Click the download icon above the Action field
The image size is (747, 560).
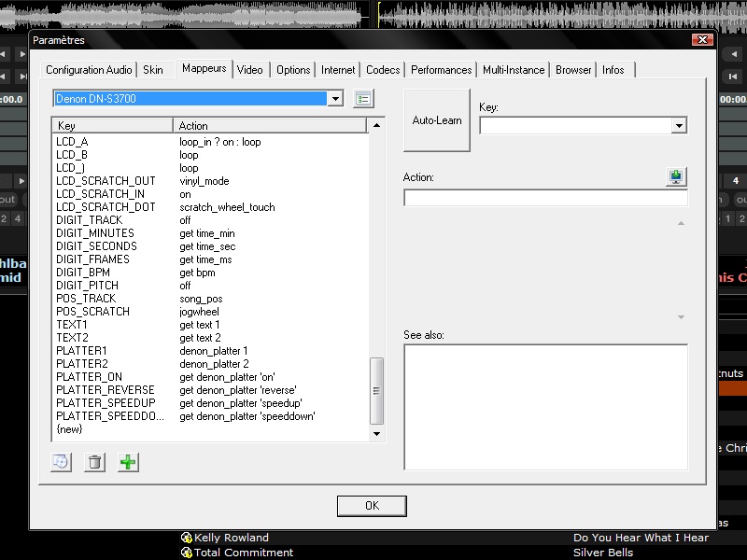[676, 177]
